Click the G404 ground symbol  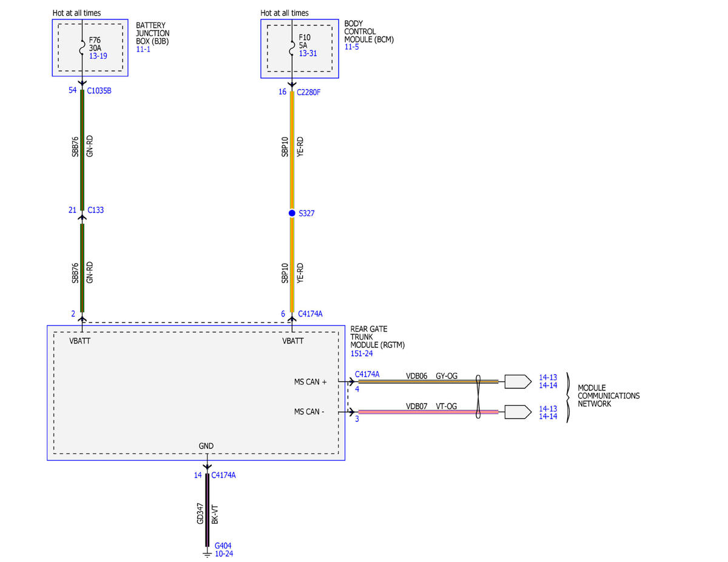pyautogui.click(x=207, y=552)
